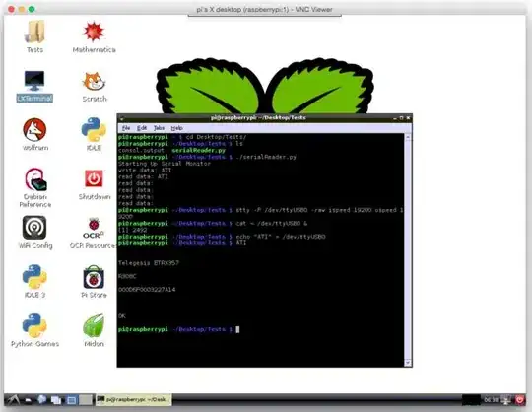This screenshot has height=412, width=532.
Task: Click the file manager icon in the taskbar
Action: coord(28,400)
